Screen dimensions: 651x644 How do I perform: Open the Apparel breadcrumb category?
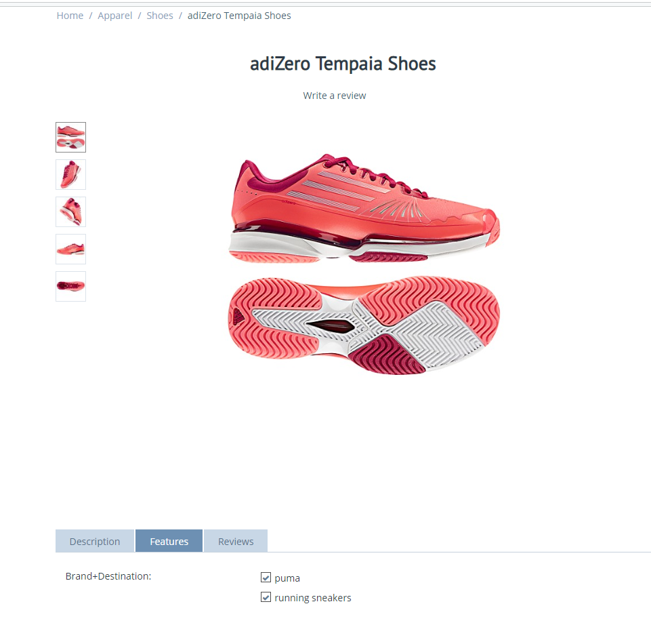tap(115, 16)
